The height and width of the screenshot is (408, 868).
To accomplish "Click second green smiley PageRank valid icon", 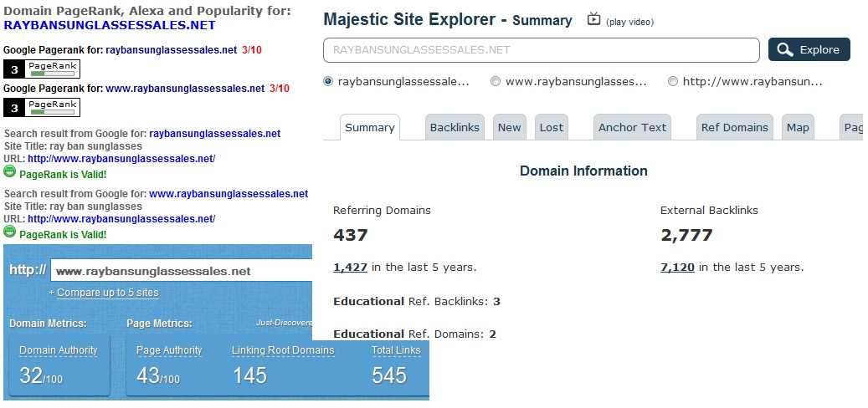I will point(9,231).
